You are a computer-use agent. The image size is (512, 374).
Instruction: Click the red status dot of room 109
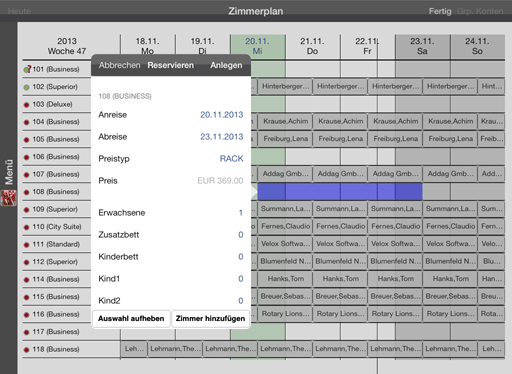pyautogui.click(x=26, y=210)
